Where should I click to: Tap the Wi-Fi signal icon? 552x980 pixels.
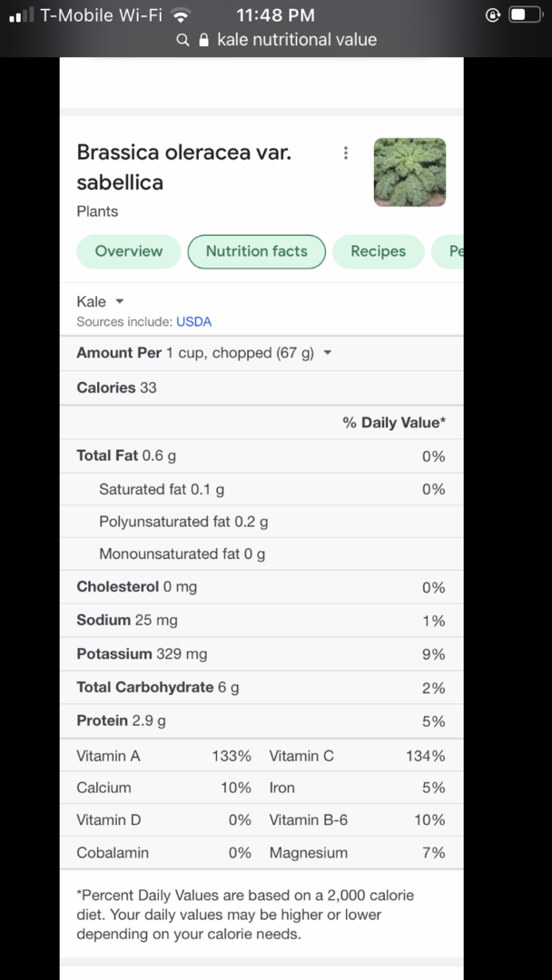(x=181, y=15)
